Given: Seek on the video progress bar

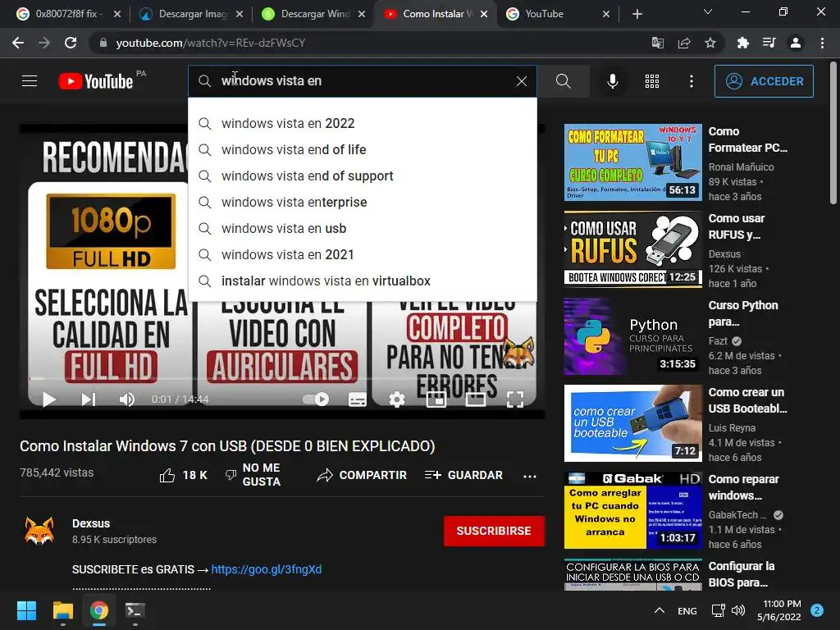Looking at the screenshot, I should click(x=282, y=378).
